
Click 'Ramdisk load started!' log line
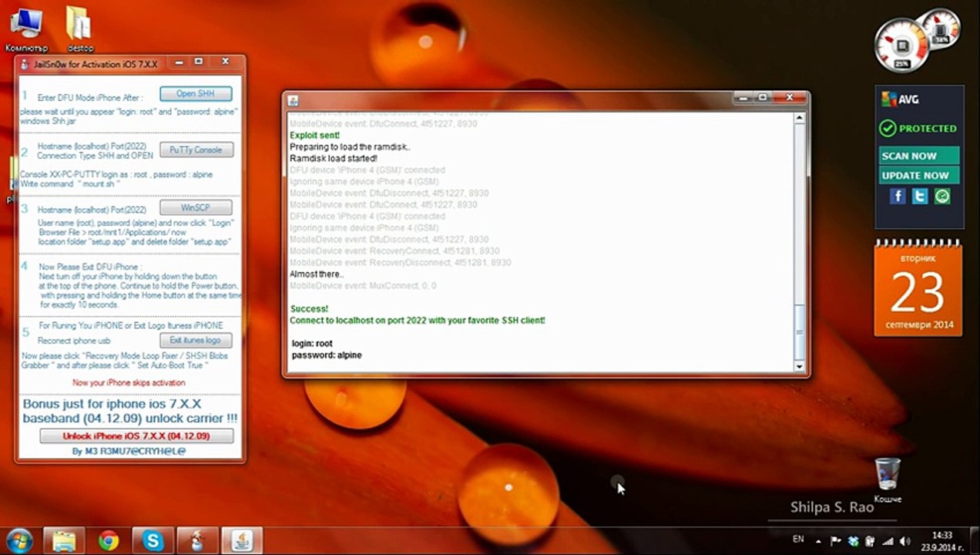[334, 158]
